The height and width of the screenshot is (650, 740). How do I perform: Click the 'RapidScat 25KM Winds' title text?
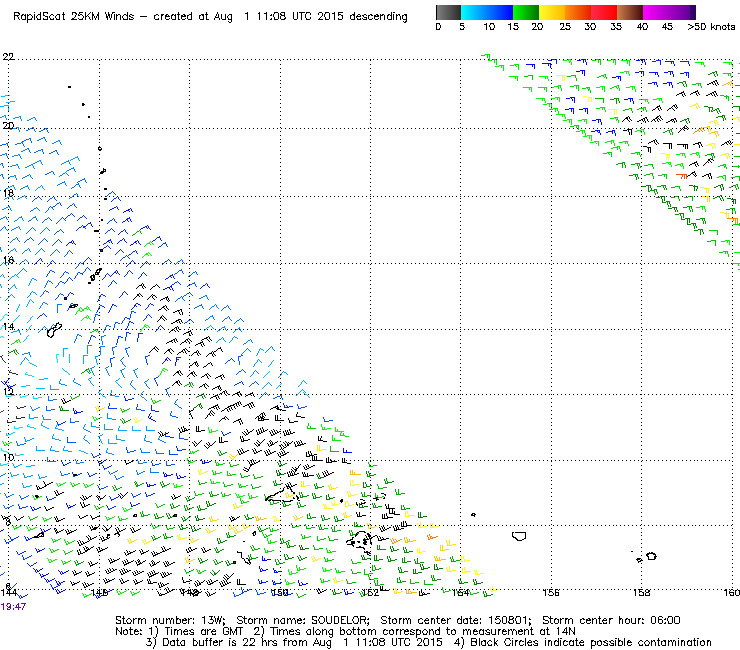pyautogui.click(x=76, y=17)
